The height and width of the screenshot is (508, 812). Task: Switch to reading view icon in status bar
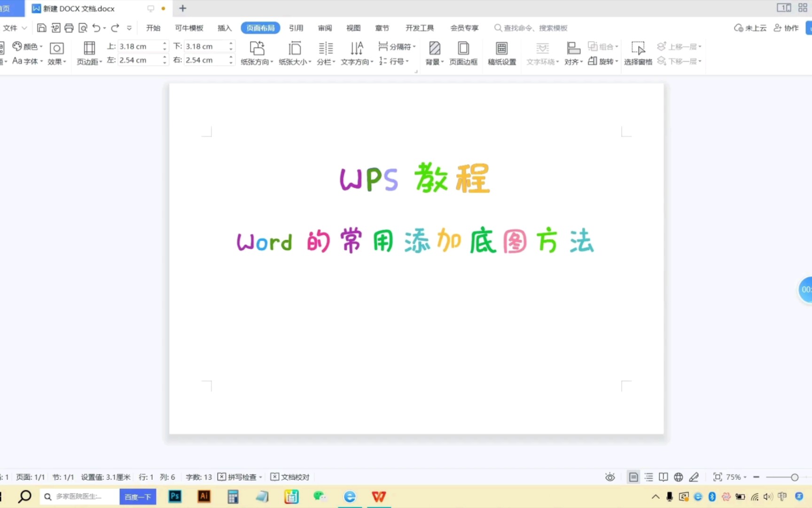[x=664, y=477]
